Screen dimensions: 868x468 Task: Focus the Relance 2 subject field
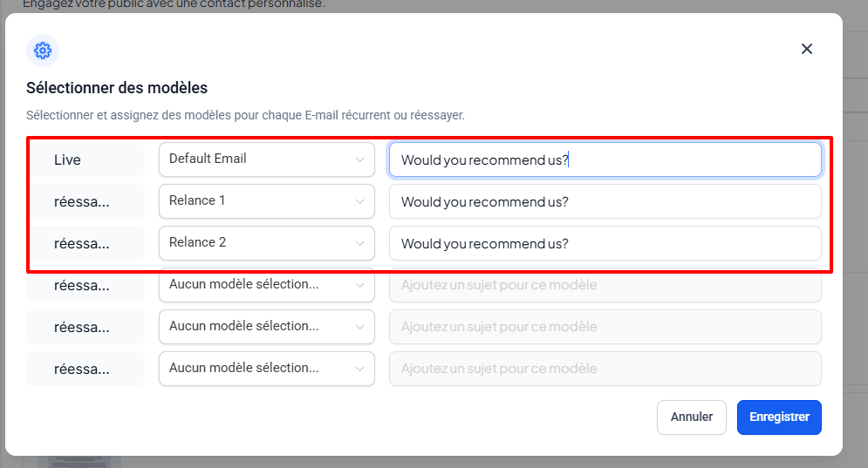(605, 243)
